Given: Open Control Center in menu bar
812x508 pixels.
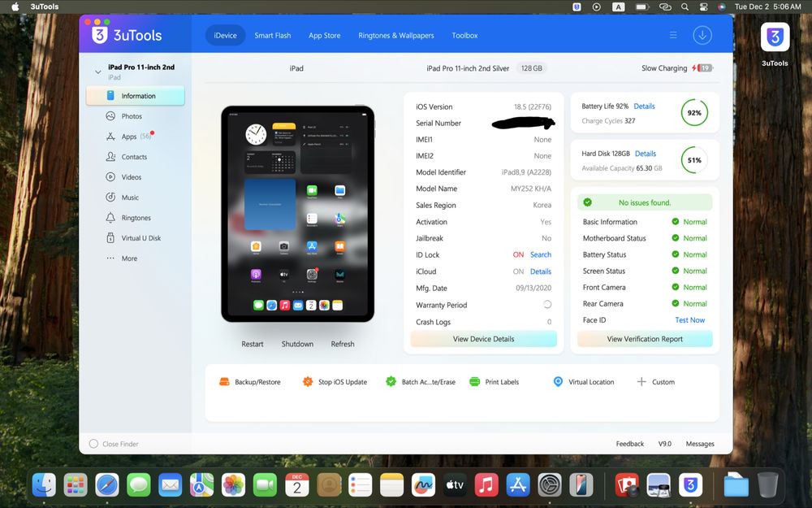Looking at the screenshot, I should [703, 7].
